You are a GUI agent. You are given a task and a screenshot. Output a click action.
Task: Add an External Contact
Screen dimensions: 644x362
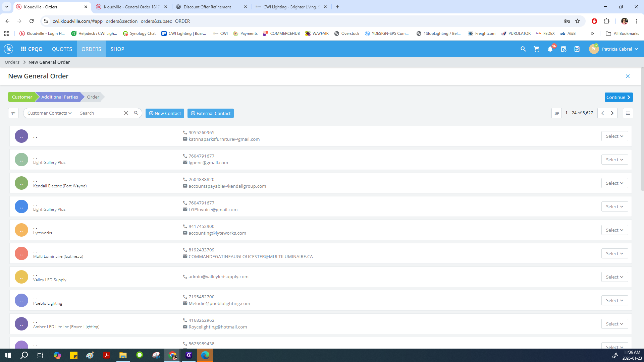point(211,113)
